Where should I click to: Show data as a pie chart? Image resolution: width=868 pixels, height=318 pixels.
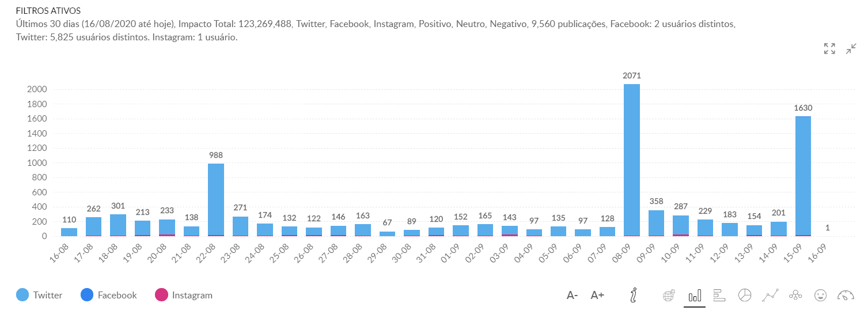(x=745, y=296)
